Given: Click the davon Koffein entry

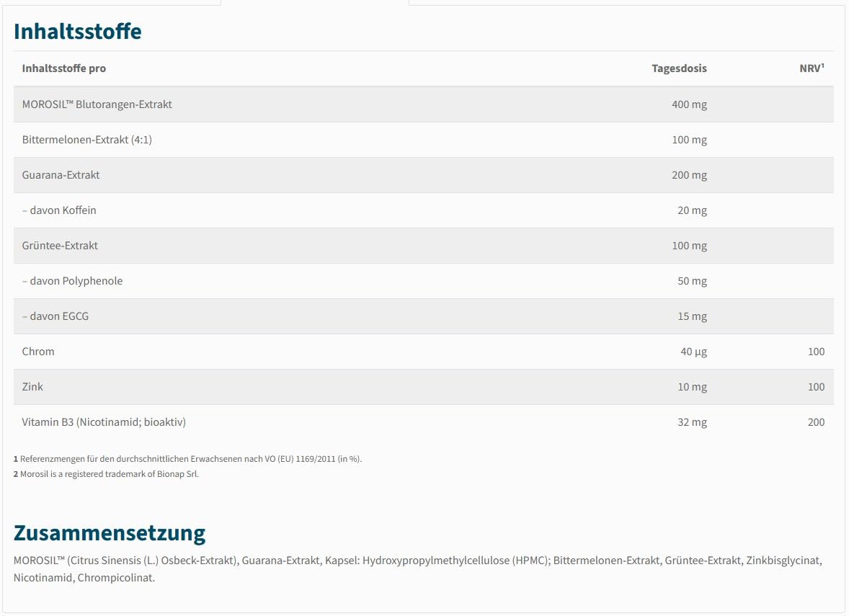Looking at the screenshot, I should tap(59, 210).
